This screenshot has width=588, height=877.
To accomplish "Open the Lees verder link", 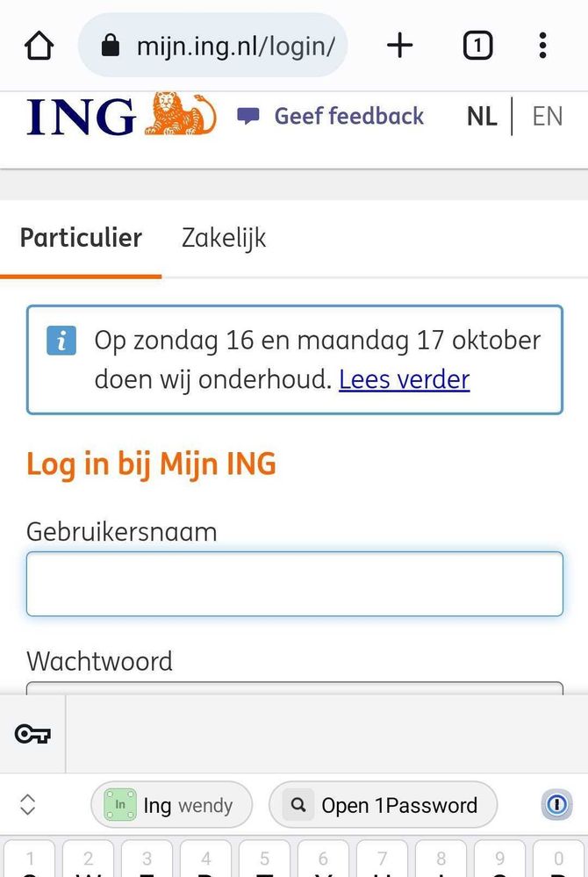I will [x=404, y=379].
